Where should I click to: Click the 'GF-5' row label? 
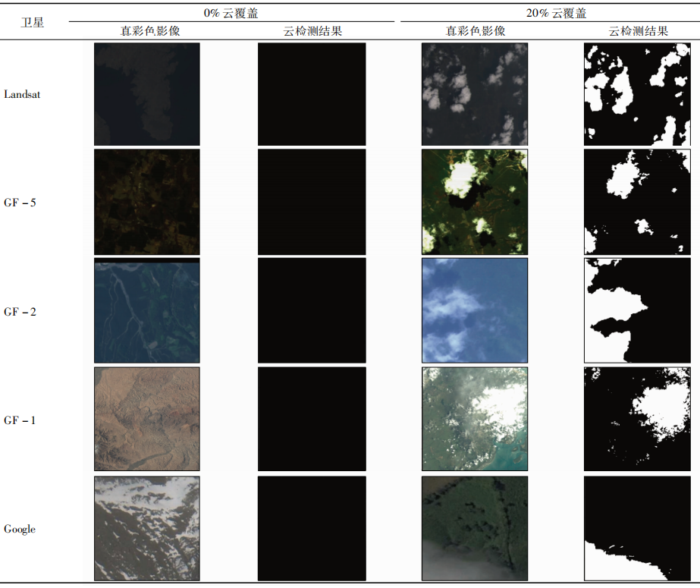coord(20,203)
